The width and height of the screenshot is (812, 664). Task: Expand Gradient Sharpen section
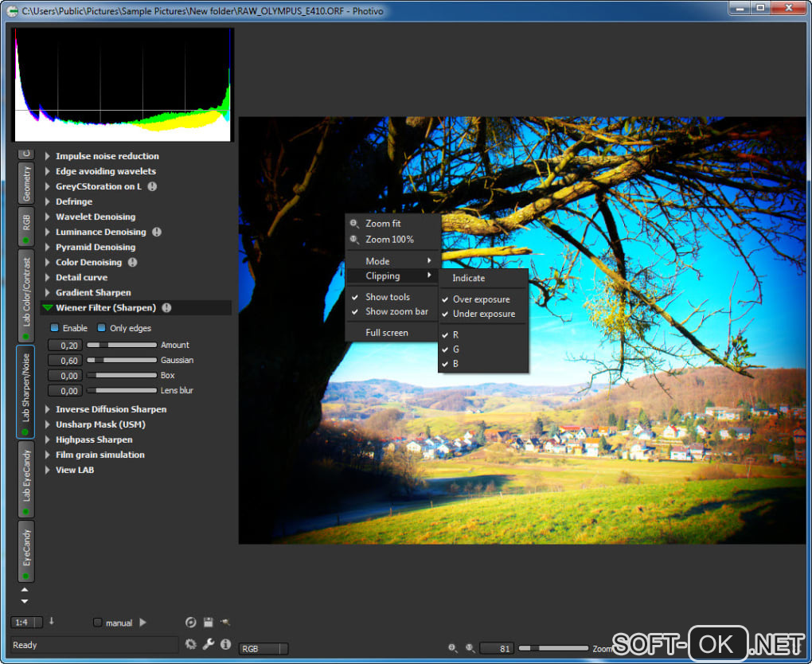tap(48, 293)
